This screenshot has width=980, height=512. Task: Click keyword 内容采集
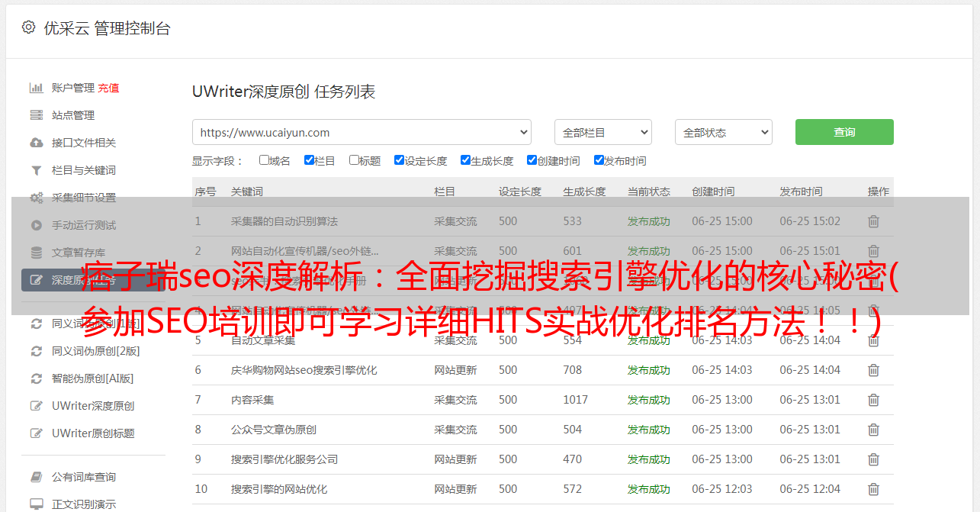(x=252, y=400)
